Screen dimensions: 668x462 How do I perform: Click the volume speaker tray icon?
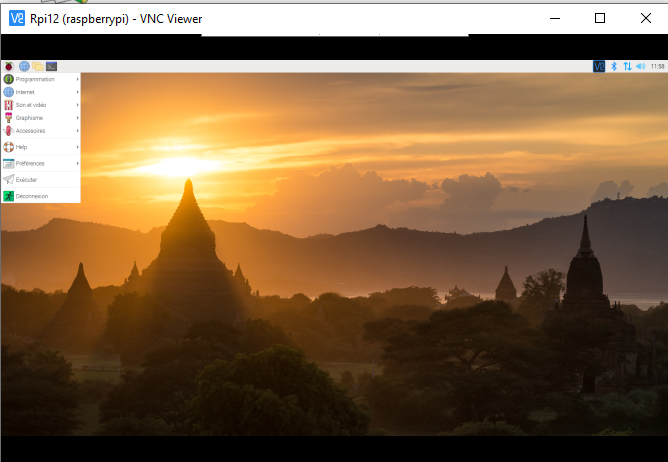click(x=640, y=66)
